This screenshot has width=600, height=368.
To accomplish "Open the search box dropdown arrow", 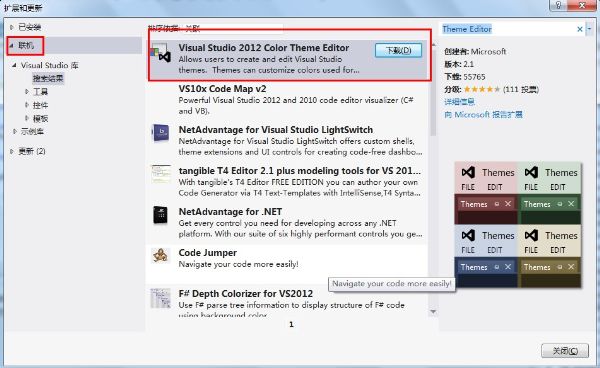I will (589, 29).
